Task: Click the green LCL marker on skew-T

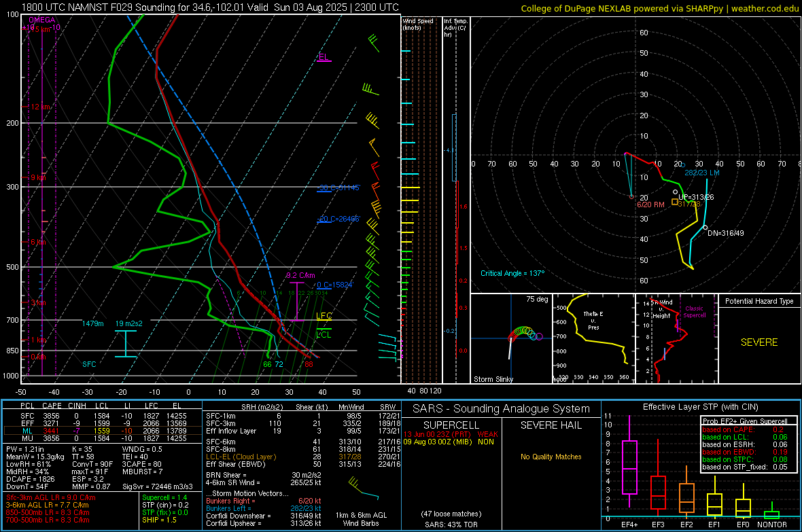Action: coord(324,334)
